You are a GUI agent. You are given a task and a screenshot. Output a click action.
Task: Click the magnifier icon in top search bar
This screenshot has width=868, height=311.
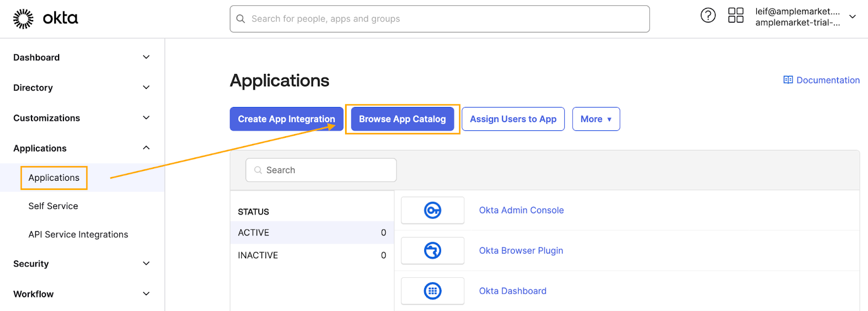click(x=241, y=19)
